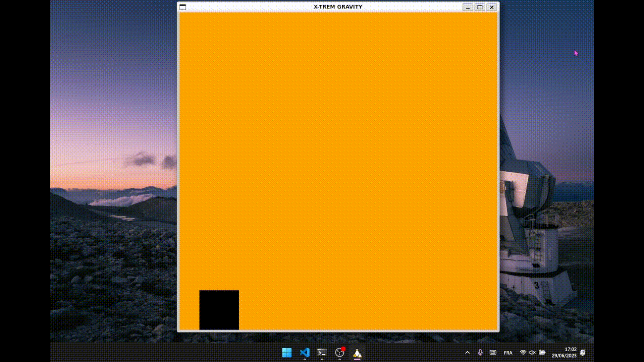
Task: Open the window menu icon in title bar
Action: [x=182, y=7]
